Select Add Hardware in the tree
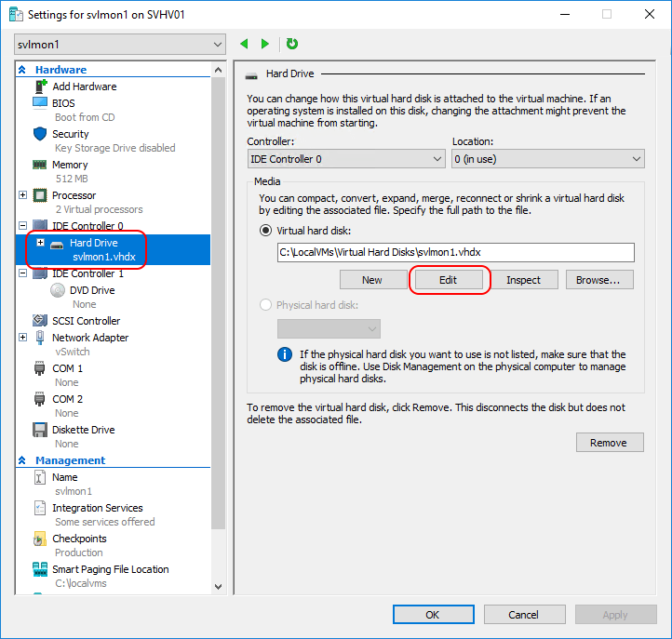This screenshot has width=672, height=639. coord(85,87)
